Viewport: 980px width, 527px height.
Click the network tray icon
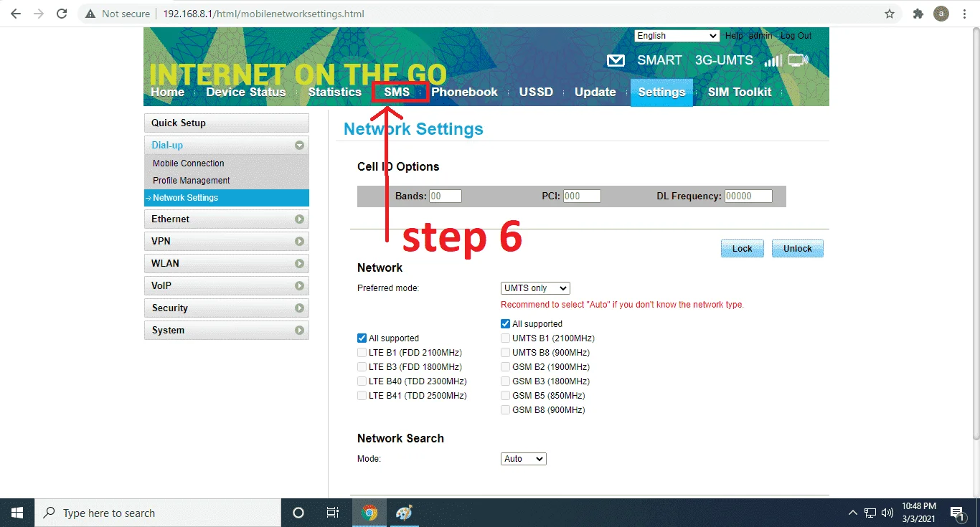coord(870,513)
